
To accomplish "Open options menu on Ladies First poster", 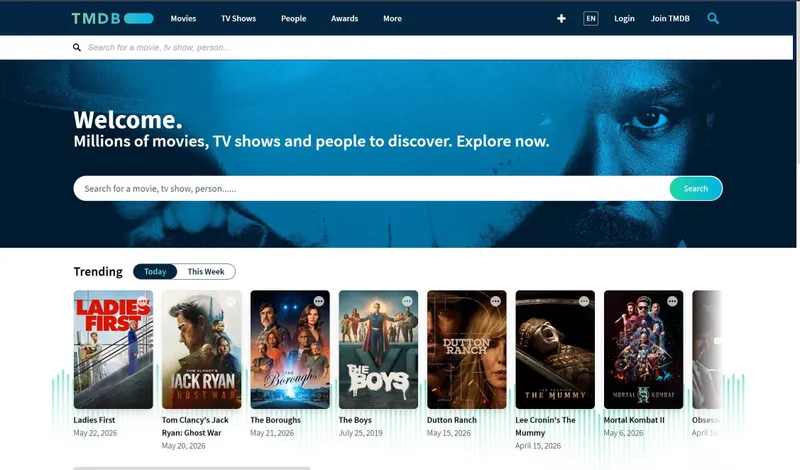I will pos(142,301).
